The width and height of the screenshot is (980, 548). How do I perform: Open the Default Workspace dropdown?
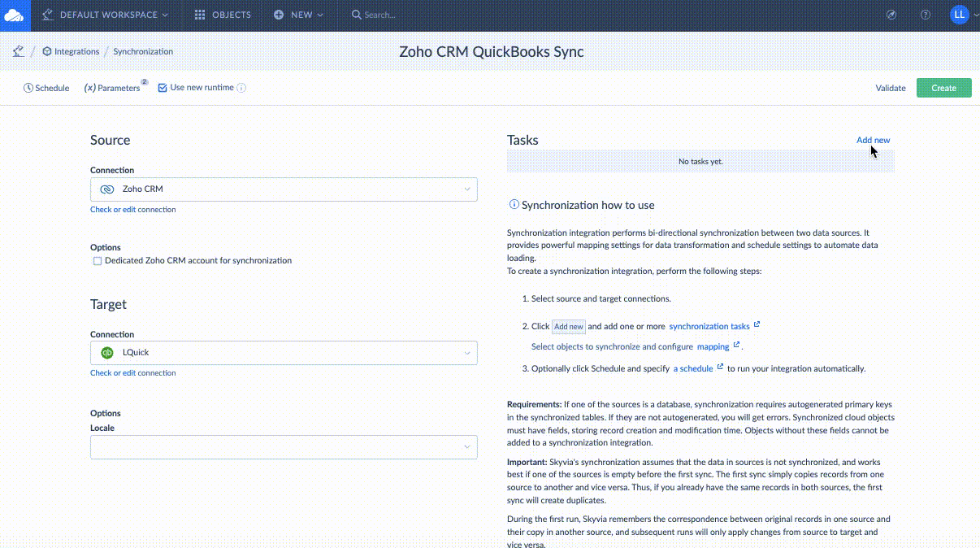[x=106, y=15]
